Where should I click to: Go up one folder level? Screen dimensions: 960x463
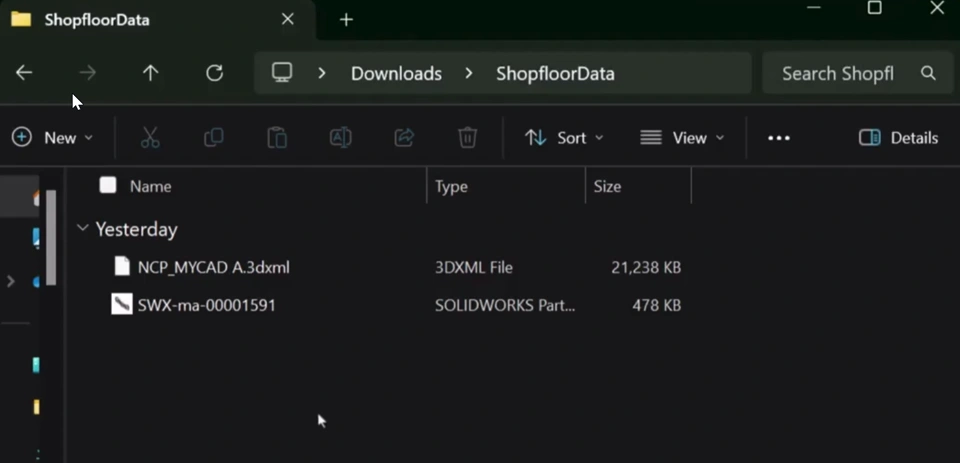click(150, 73)
